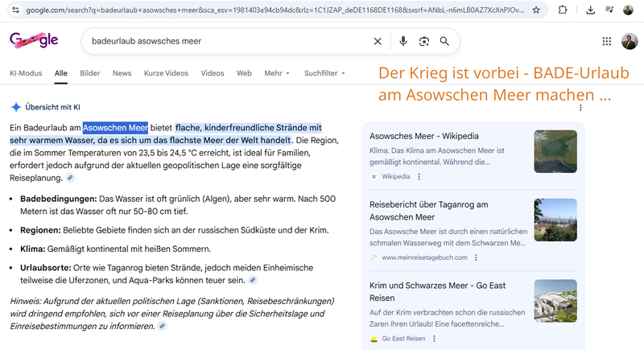Switch to the KI-Modus tab

26,73
